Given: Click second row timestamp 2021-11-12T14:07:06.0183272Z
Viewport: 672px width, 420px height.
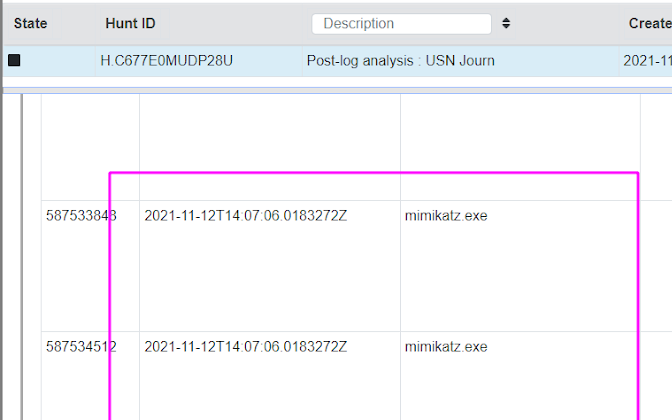Looking at the screenshot, I should (245, 347).
